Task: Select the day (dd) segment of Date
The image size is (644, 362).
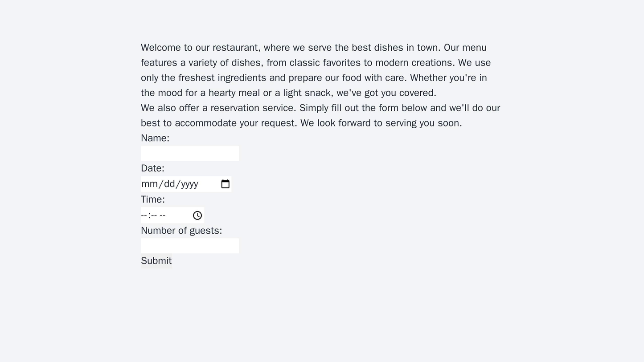Action: [169, 184]
